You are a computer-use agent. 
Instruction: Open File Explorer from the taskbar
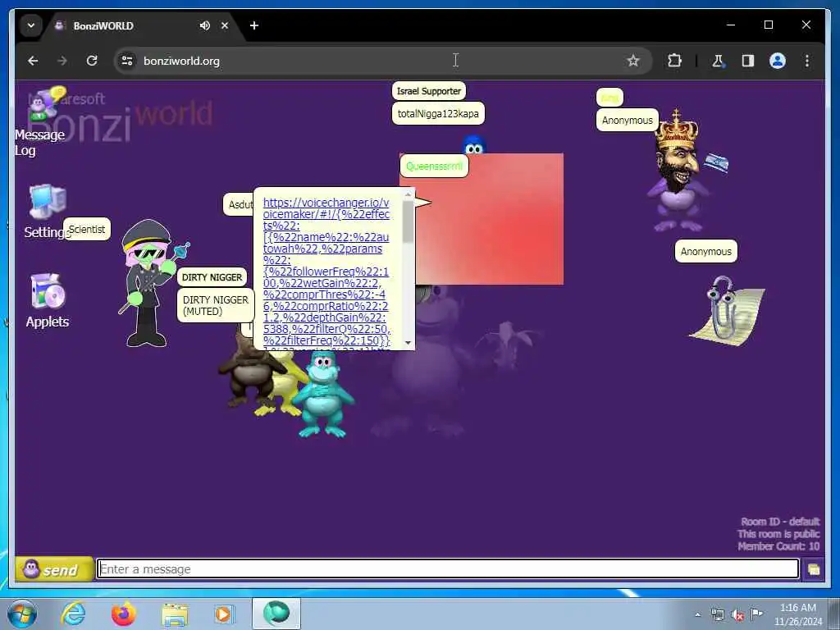click(x=176, y=614)
